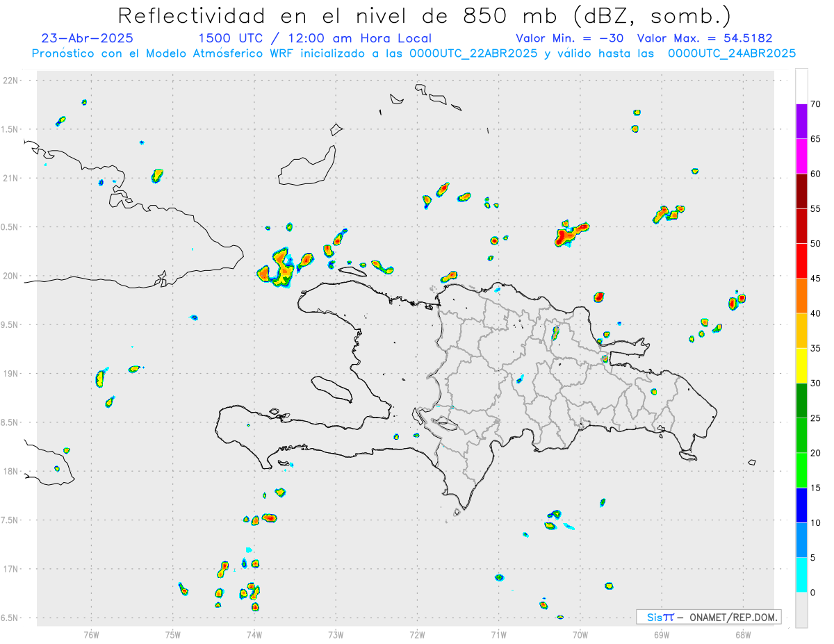The image size is (834, 644).
Task: Pick the bright red 45–50 dBZ segment
Action: (801, 261)
